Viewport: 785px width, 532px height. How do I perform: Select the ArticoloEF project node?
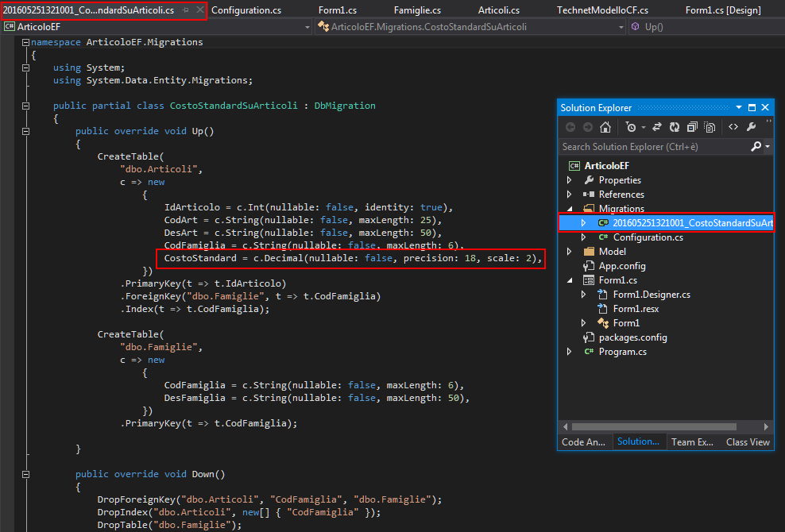[x=606, y=166]
